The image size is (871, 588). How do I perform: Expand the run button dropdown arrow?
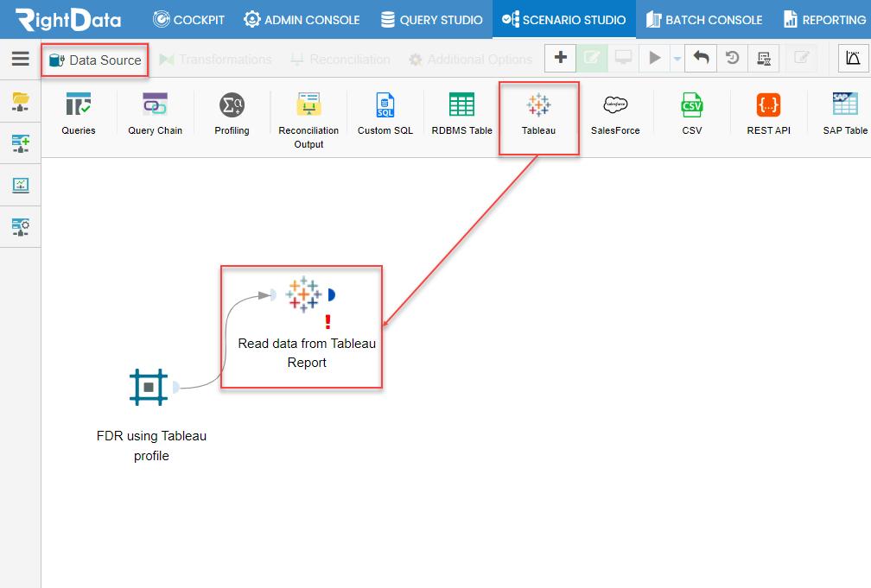click(x=677, y=59)
